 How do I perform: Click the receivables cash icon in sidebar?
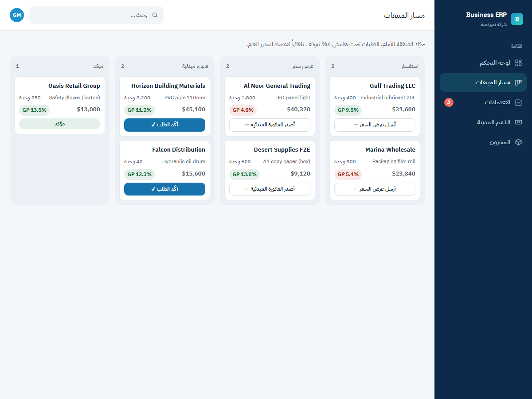(x=518, y=122)
